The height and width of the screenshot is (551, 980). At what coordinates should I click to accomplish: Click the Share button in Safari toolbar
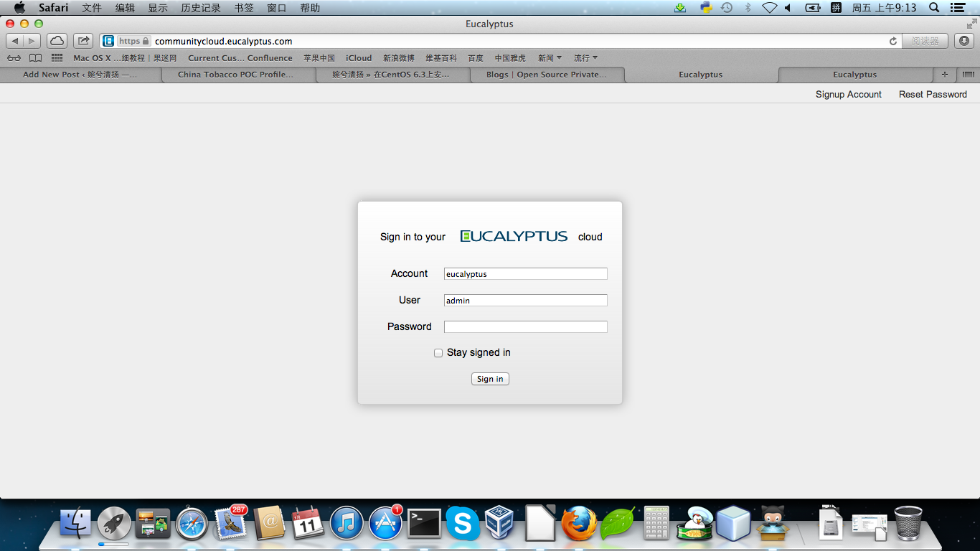click(83, 41)
